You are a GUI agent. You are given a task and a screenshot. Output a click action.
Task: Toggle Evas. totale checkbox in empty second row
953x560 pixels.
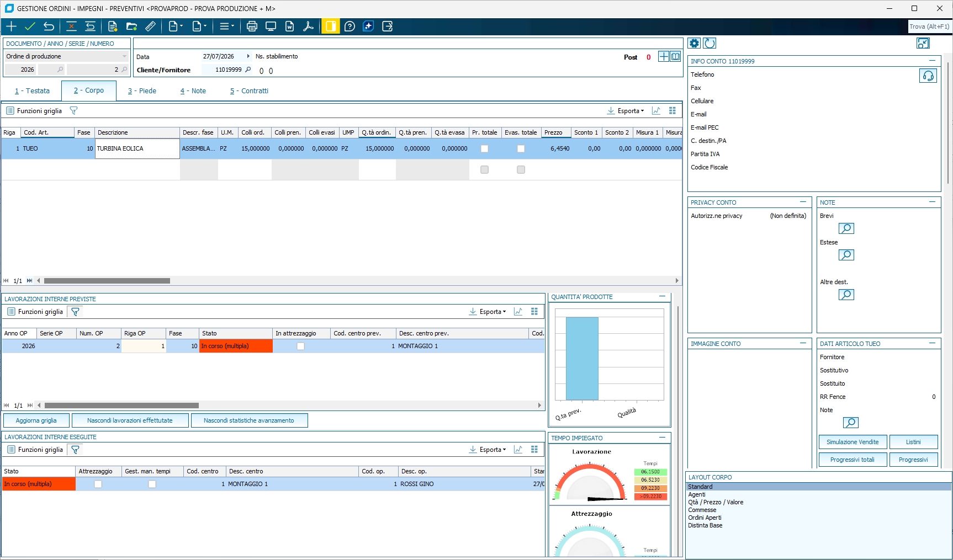point(521,170)
